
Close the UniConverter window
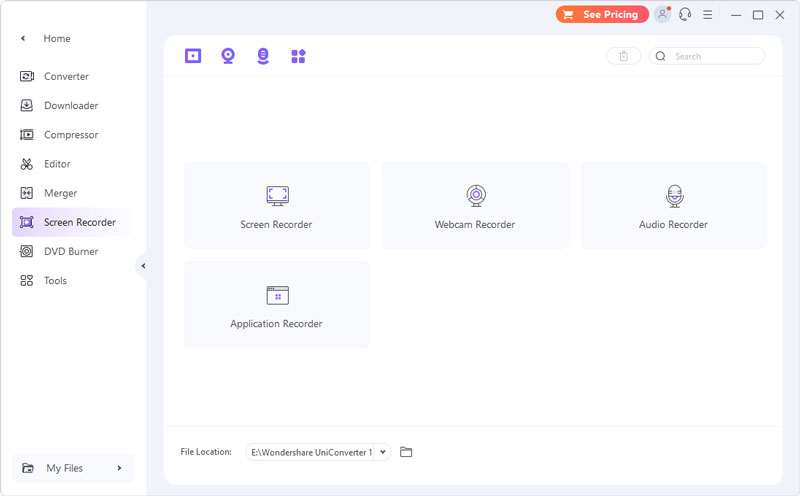[x=780, y=15]
